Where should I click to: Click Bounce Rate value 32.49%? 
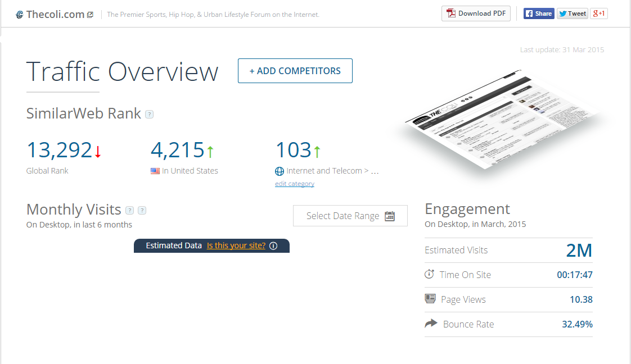(577, 324)
